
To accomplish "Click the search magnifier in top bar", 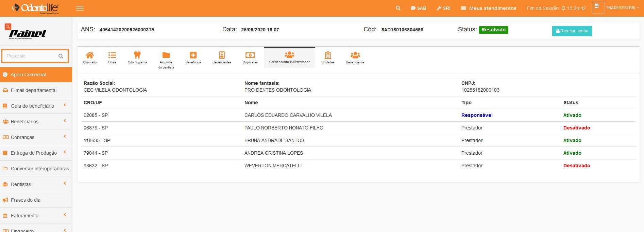I will tap(398, 8).
